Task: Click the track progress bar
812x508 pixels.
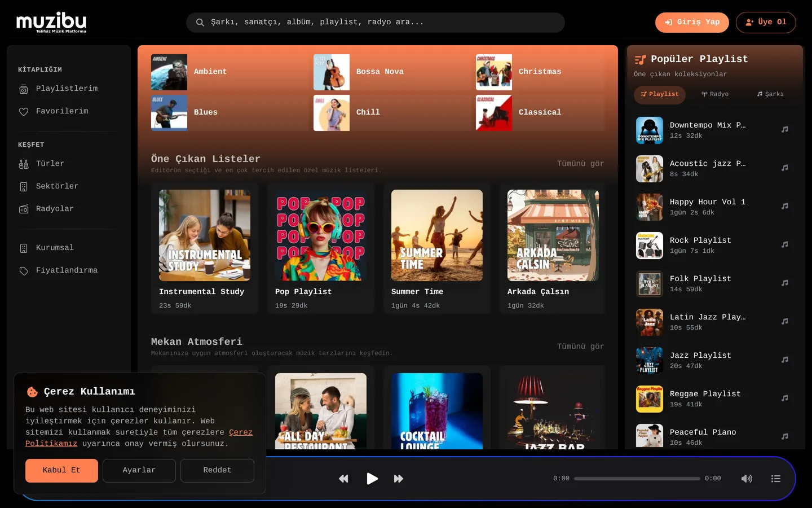Action: point(637,479)
